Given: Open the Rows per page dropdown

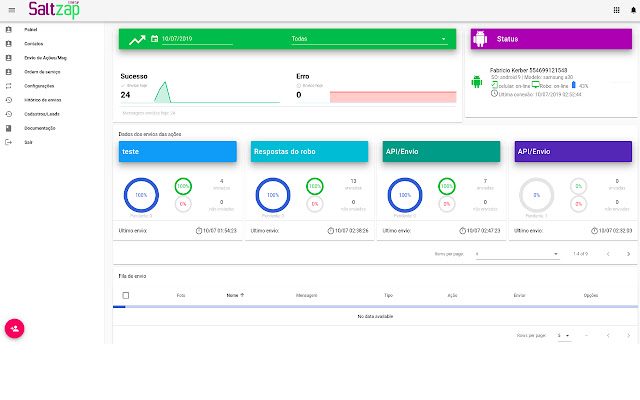Looking at the screenshot, I should (564, 336).
